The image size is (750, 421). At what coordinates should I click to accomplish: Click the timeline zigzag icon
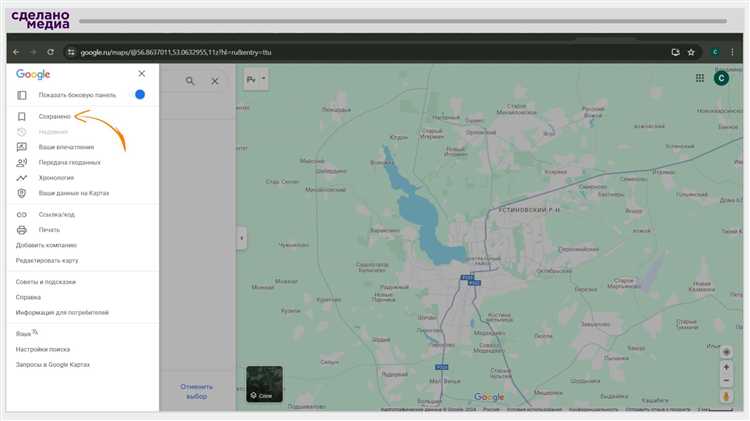click(22, 178)
